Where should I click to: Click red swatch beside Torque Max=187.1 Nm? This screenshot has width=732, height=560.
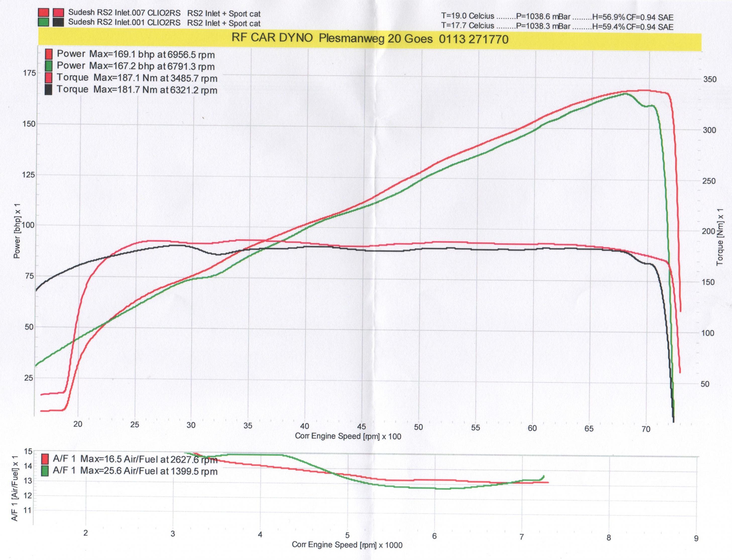(49, 78)
